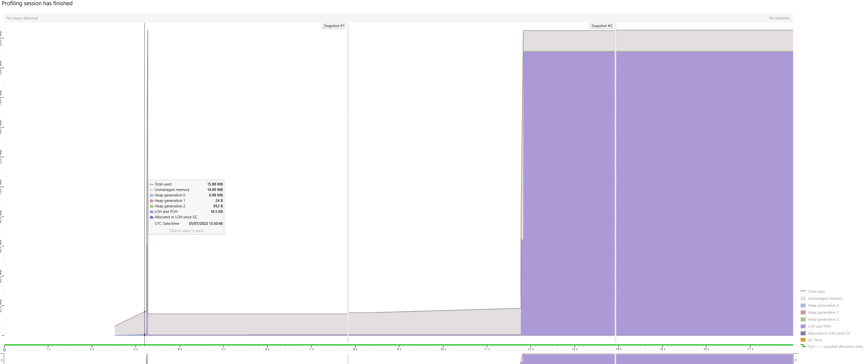Click the Total used legend icon
The height and width of the screenshot is (364, 868).
[803, 291]
